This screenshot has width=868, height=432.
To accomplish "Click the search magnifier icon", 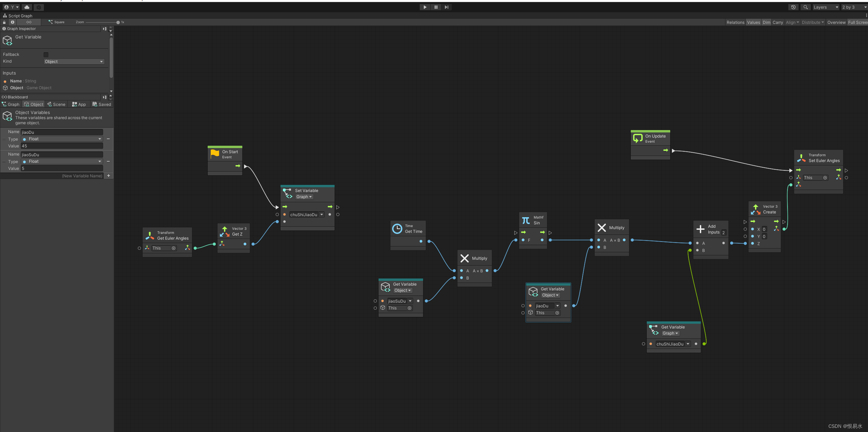I will coord(805,7).
